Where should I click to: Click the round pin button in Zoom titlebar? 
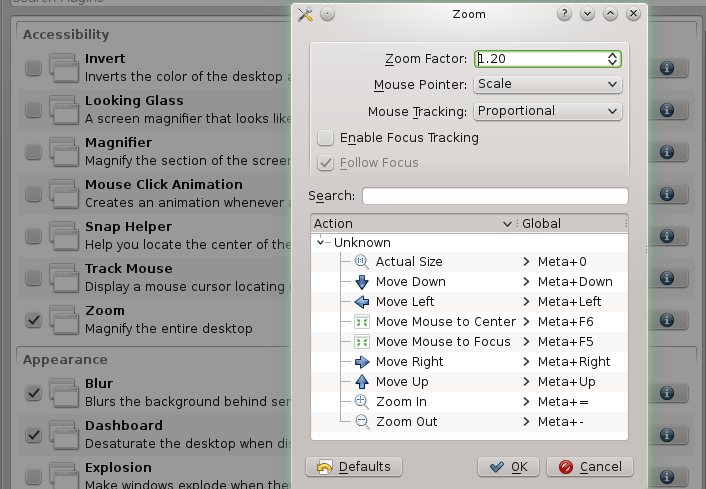pyautogui.click(x=328, y=14)
